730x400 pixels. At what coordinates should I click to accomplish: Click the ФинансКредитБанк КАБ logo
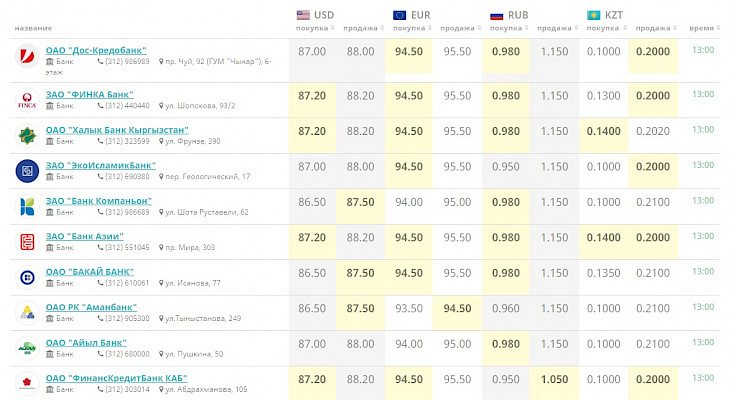point(27,383)
